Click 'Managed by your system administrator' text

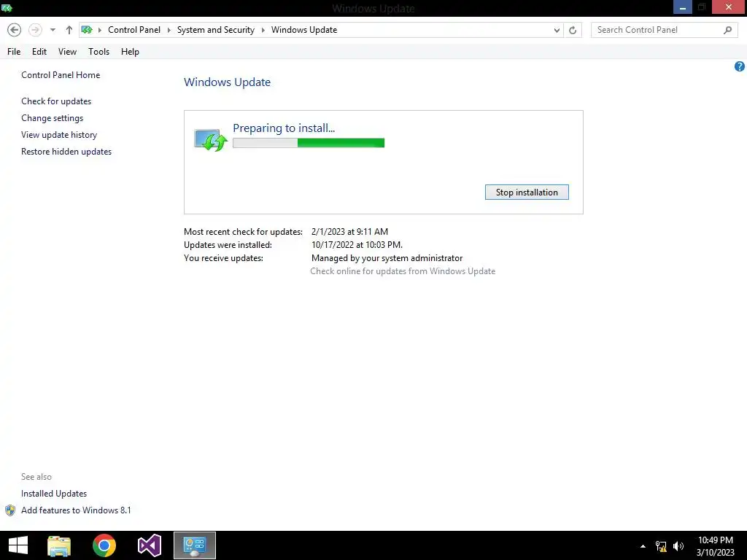pyautogui.click(x=387, y=258)
